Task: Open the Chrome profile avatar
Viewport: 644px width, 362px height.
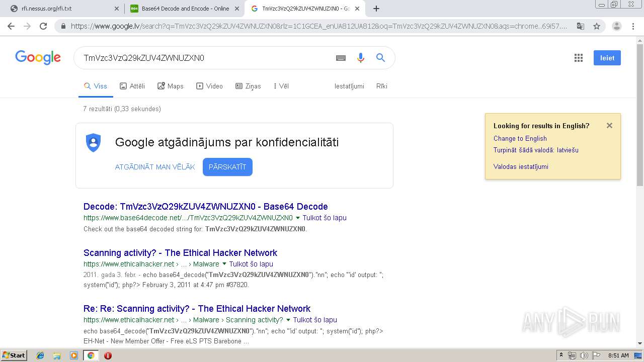Action: pos(616,26)
